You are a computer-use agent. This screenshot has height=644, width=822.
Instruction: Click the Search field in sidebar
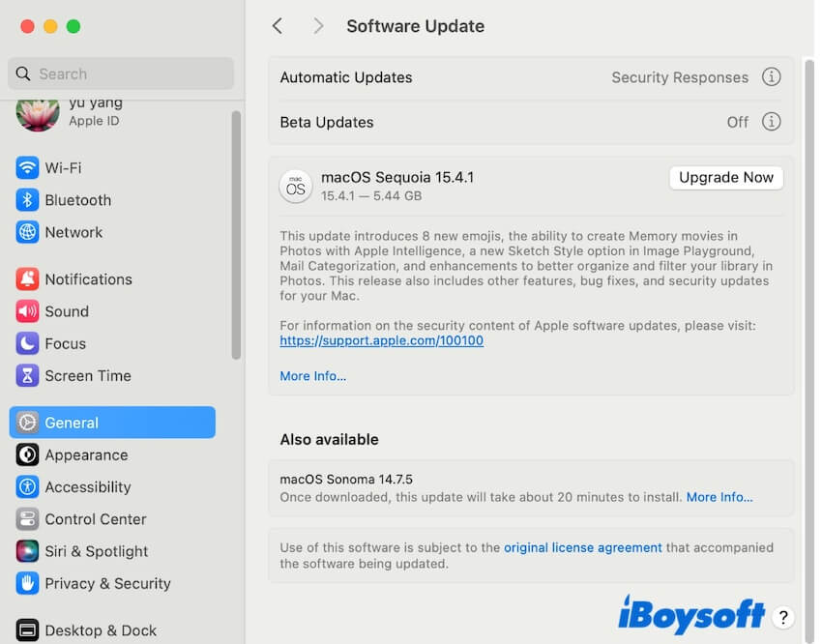(121, 73)
